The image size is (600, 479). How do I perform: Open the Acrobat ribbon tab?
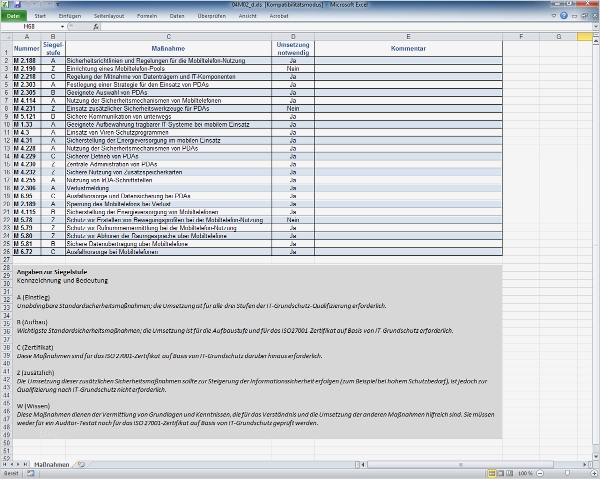coord(279,16)
